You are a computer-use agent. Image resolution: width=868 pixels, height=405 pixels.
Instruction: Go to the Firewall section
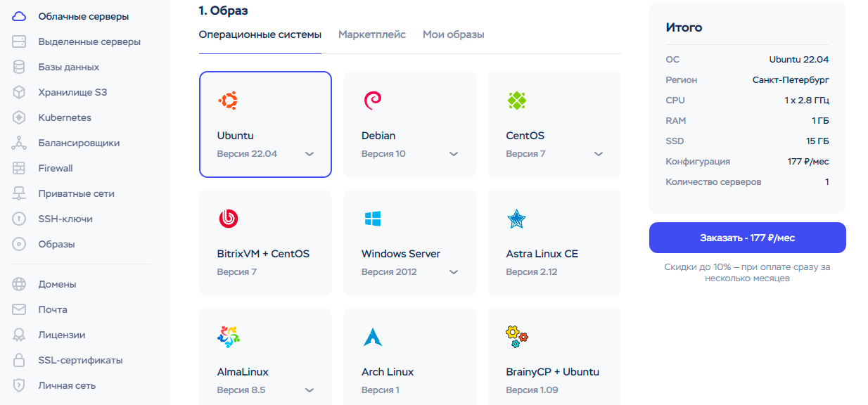(56, 168)
